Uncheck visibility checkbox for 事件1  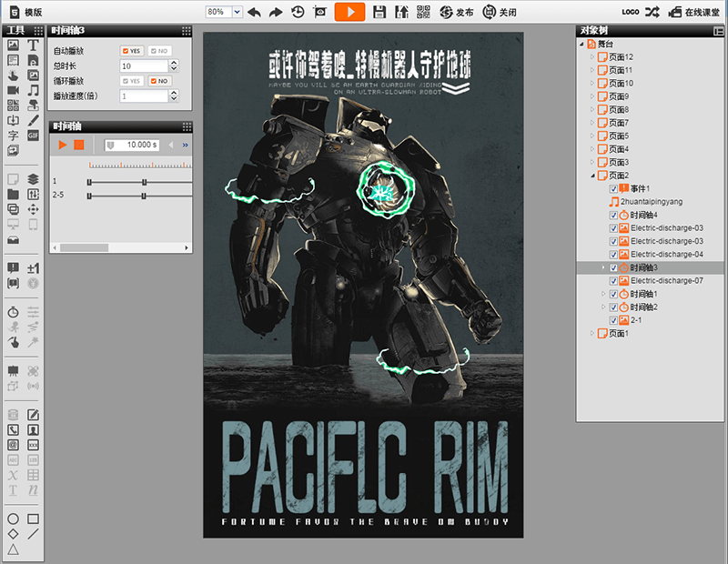pyautogui.click(x=613, y=188)
